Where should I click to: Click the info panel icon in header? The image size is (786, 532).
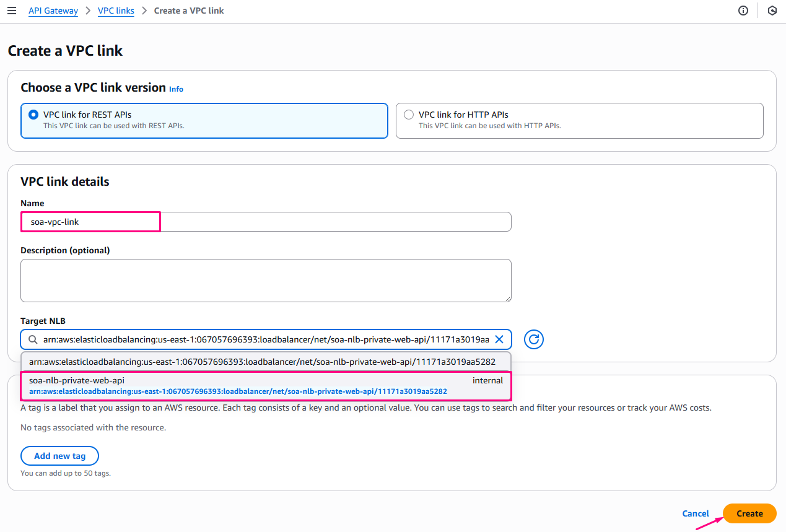point(743,11)
